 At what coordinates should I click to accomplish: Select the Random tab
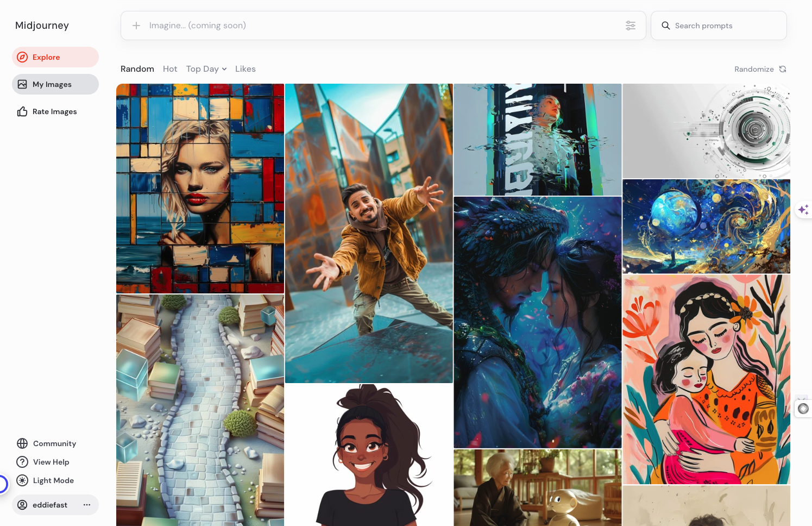point(137,69)
